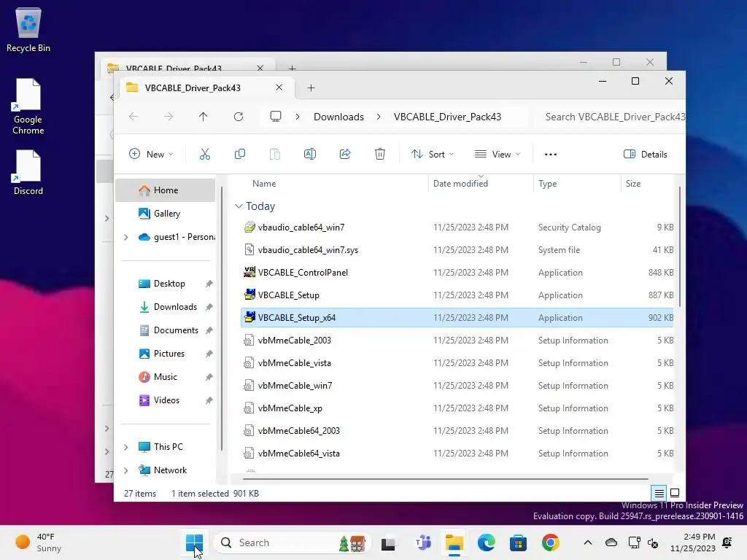Select VBCABLE_ControlPanel file

tap(457, 273)
